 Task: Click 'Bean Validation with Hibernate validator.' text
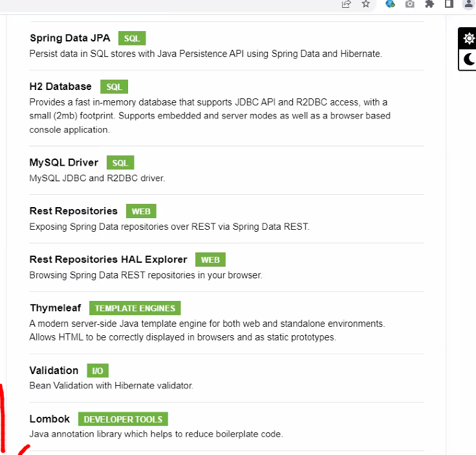click(111, 386)
